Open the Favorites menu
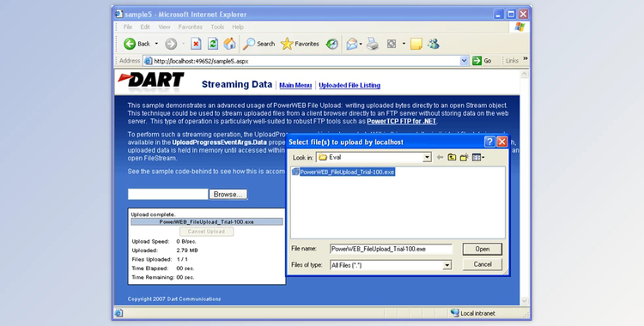 (x=190, y=27)
